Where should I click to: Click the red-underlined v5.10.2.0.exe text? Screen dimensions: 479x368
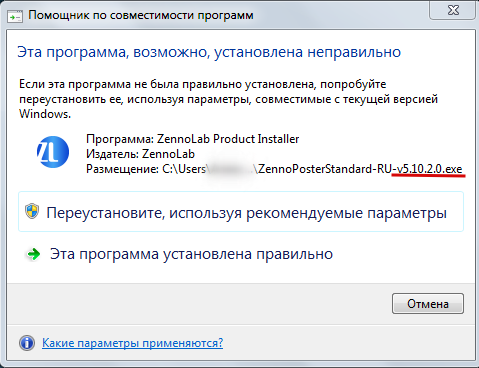428,169
